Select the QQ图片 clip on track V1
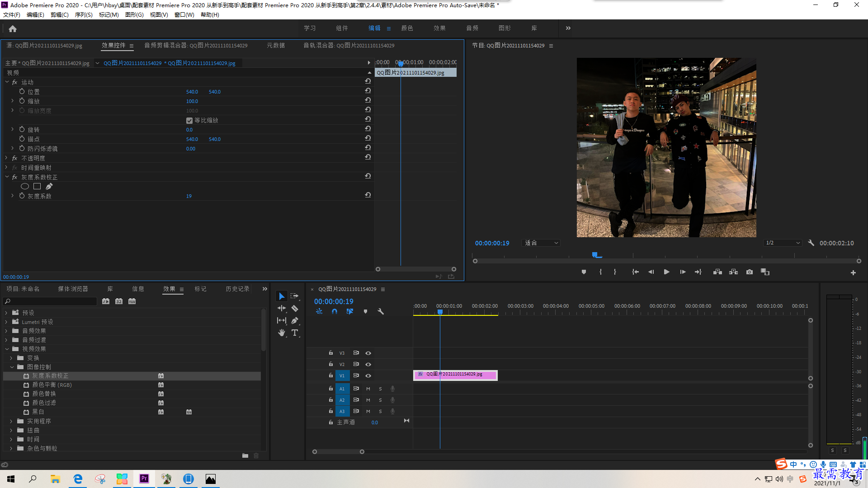Viewport: 868px width, 488px height. tap(455, 375)
